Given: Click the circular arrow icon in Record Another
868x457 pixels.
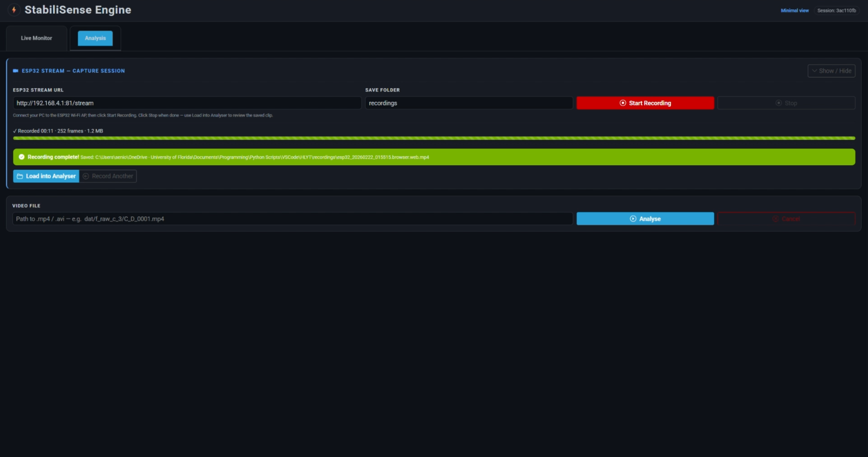Looking at the screenshot, I should [86, 176].
